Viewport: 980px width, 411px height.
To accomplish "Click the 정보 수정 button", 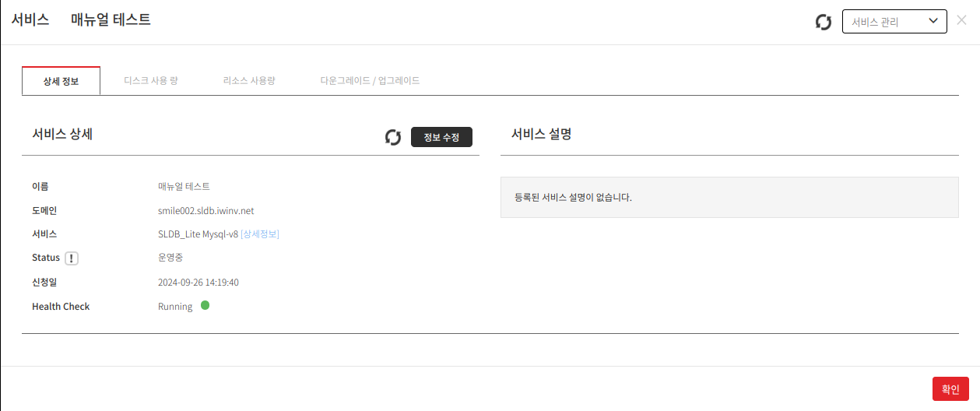I will [x=441, y=137].
